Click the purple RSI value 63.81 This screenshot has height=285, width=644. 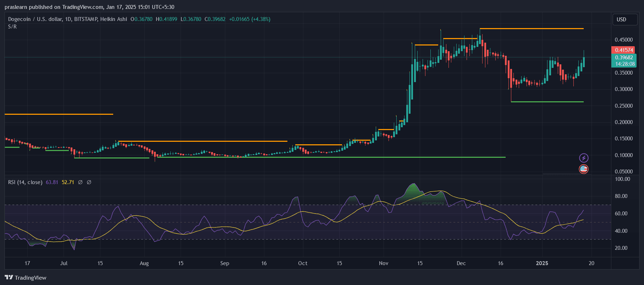click(x=52, y=182)
